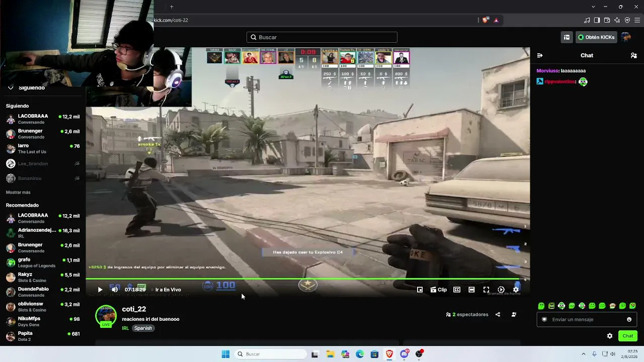Open Brave Leo AI sparkle icon
644x362 pixels.
click(617, 20)
